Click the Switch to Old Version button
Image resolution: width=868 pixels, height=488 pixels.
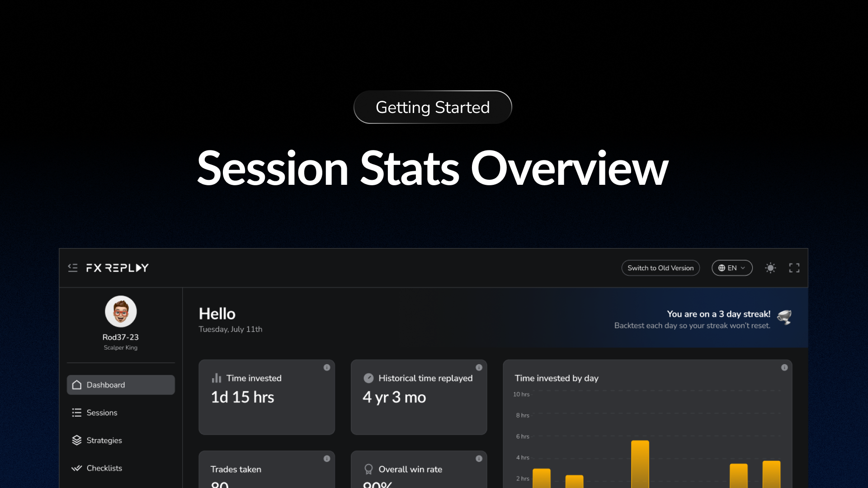[660, 268]
